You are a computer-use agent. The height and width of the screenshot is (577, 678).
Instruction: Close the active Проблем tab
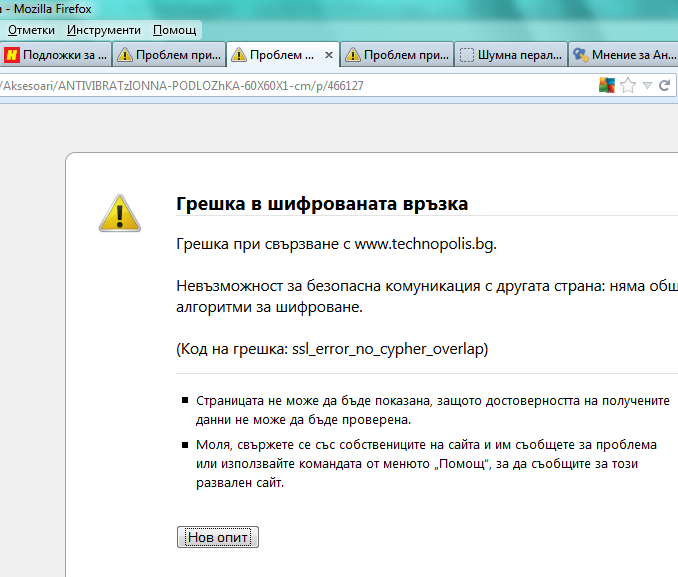pos(329,55)
